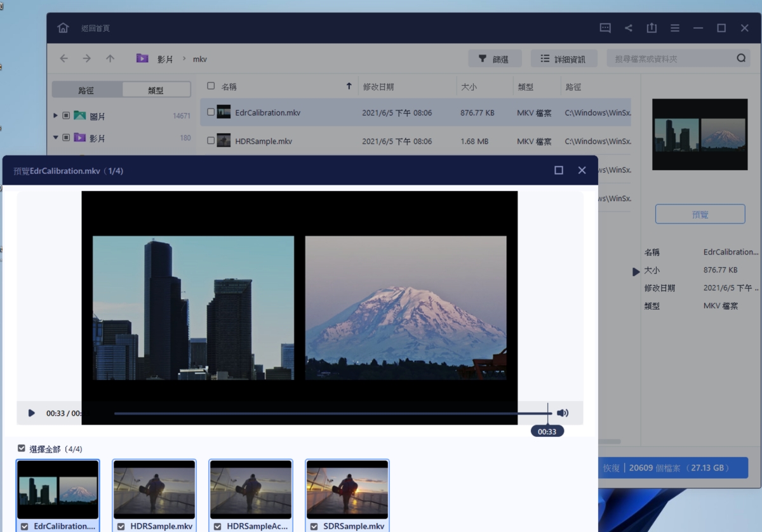This screenshot has width=762, height=532.
Task: Play the EdrCalibration preview video
Action: pyautogui.click(x=32, y=413)
